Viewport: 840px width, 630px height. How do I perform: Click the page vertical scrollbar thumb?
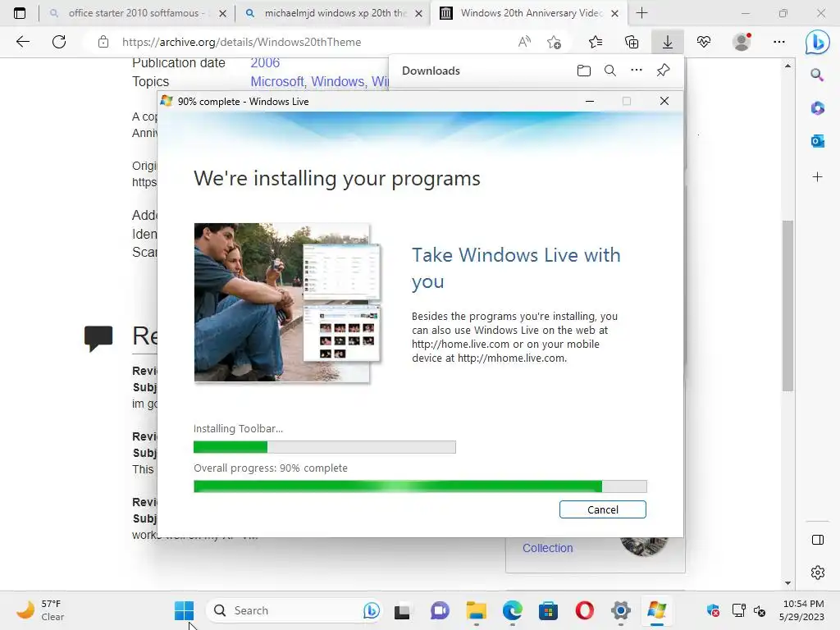(x=787, y=305)
